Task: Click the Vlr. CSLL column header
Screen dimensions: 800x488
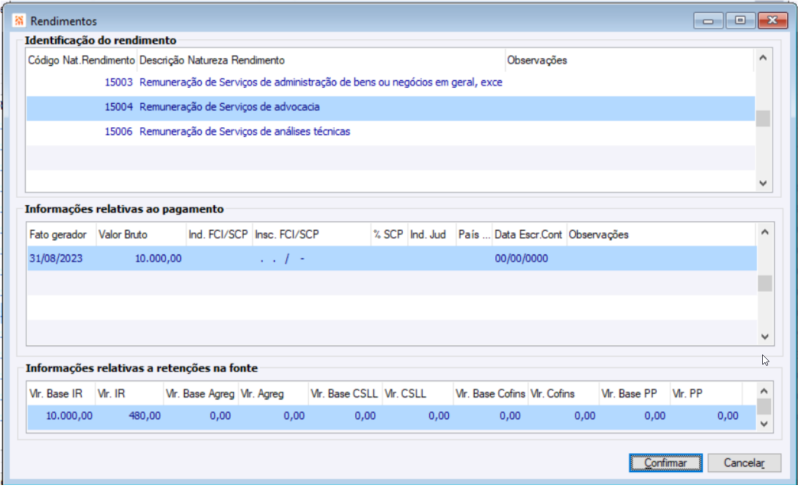Action: click(417, 394)
